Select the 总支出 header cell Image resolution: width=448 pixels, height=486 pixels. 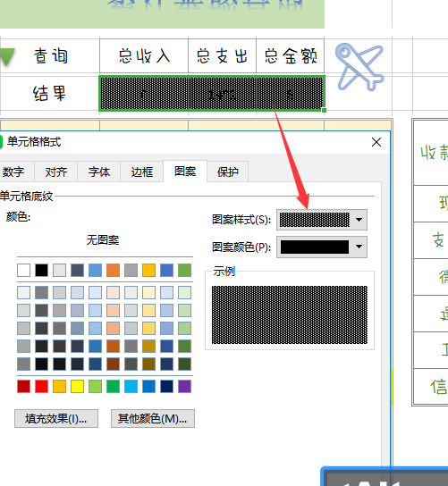point(222,56)
